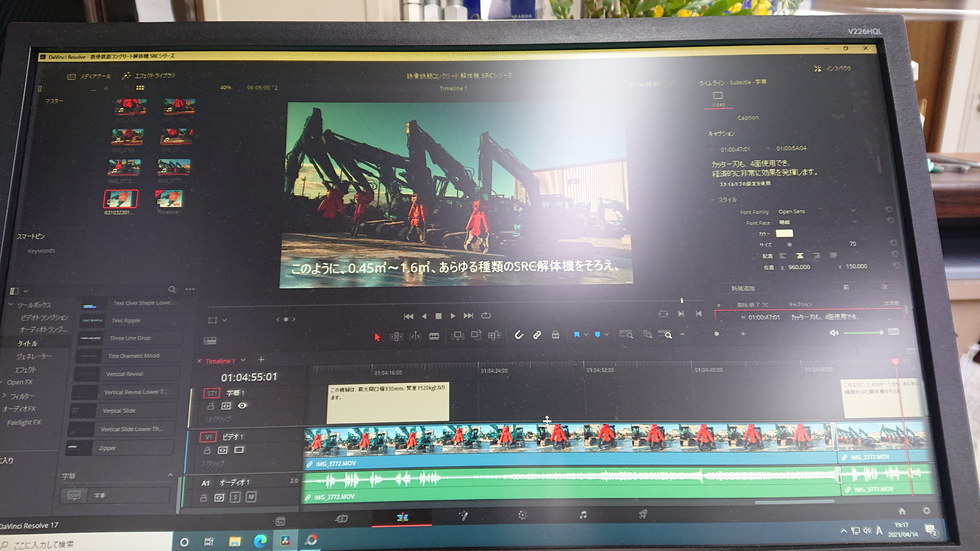
Task: Add a blue flag to clip
Action: (x=577, y=334)
